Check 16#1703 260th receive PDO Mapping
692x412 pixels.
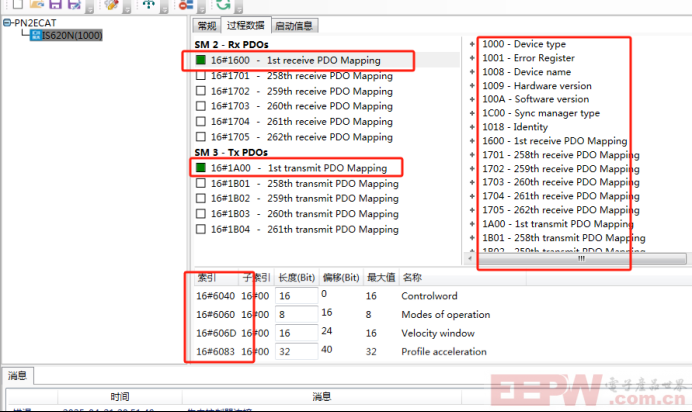tap(201, 106)
